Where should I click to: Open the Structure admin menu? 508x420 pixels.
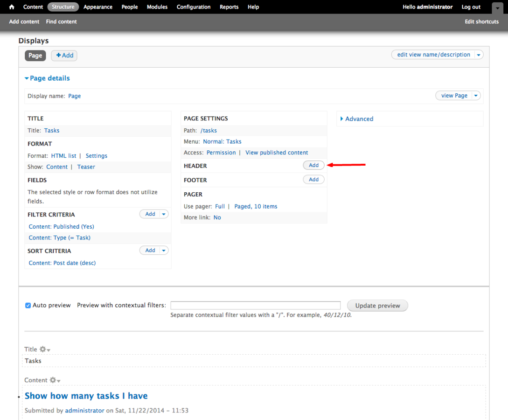click(63, 7)
